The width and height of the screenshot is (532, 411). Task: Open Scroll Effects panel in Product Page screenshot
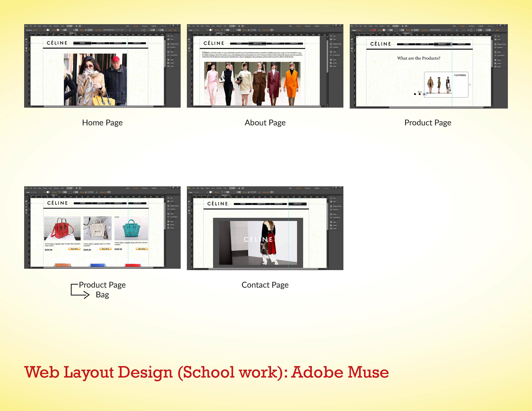coord(499,56)
